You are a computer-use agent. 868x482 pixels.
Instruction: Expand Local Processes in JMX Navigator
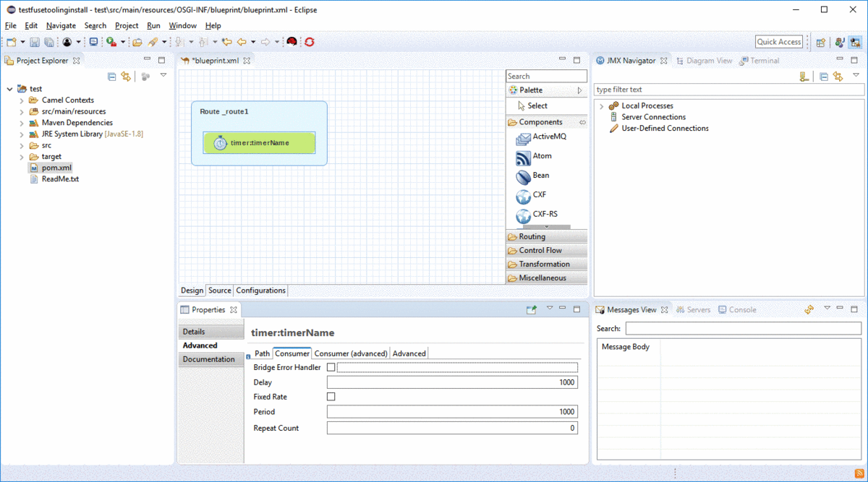[x=601, y=106]
